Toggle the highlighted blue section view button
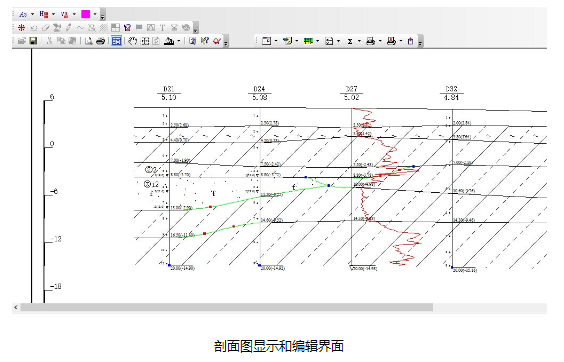 click(x=116, y=41)
